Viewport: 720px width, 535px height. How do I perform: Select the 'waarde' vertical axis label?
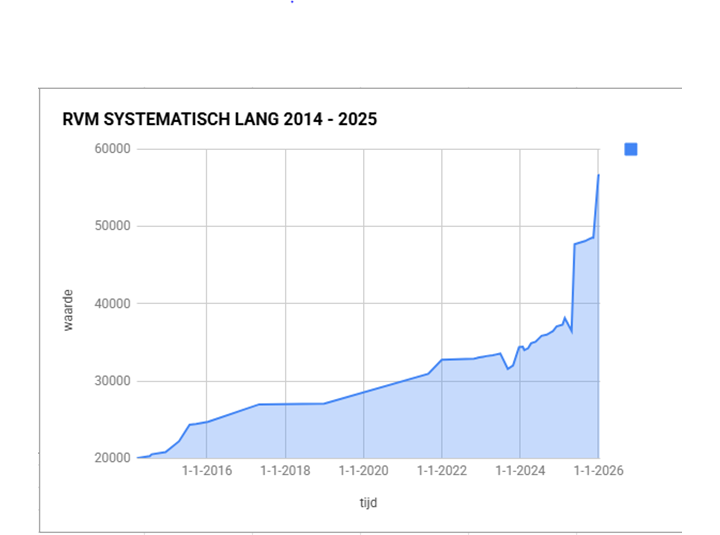68,311
